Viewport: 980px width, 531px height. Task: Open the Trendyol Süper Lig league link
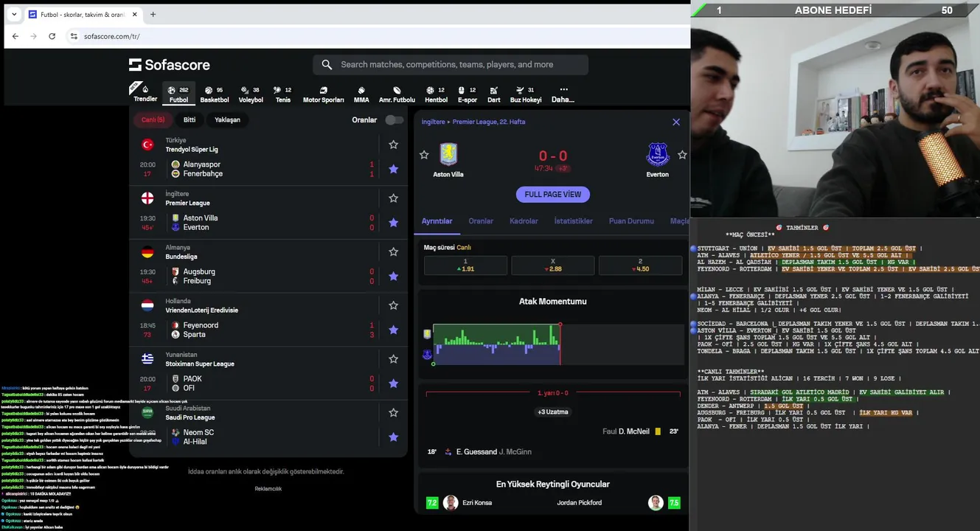coord(192,149)
